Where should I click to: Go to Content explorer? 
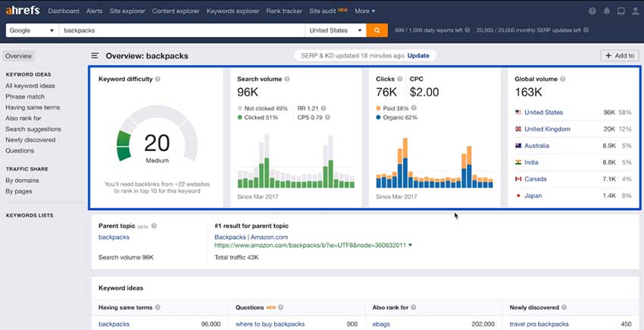(176, 11)
